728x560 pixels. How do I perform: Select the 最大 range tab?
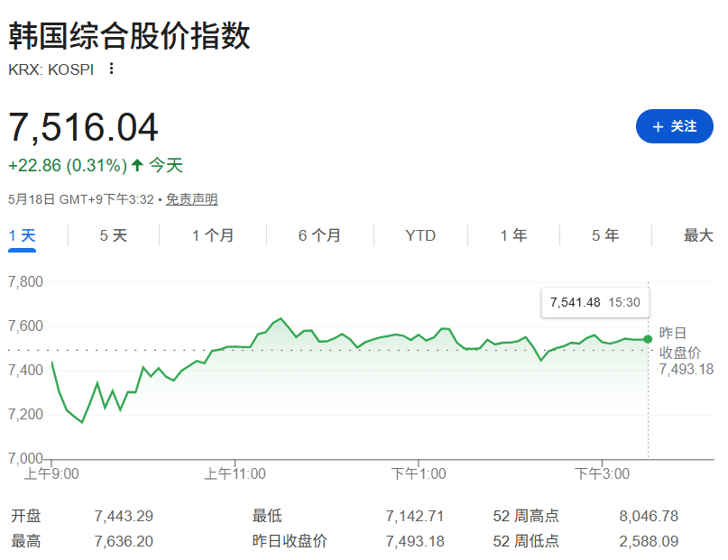coord(698,235)
